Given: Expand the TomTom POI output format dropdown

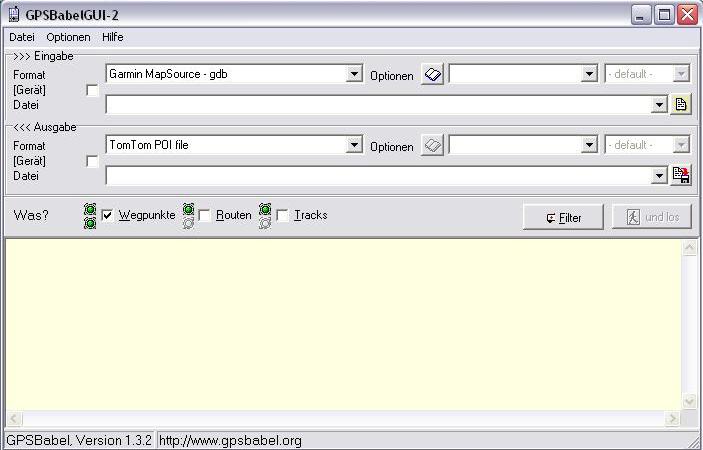Looking at the screenshot, I should click(354, 145).
